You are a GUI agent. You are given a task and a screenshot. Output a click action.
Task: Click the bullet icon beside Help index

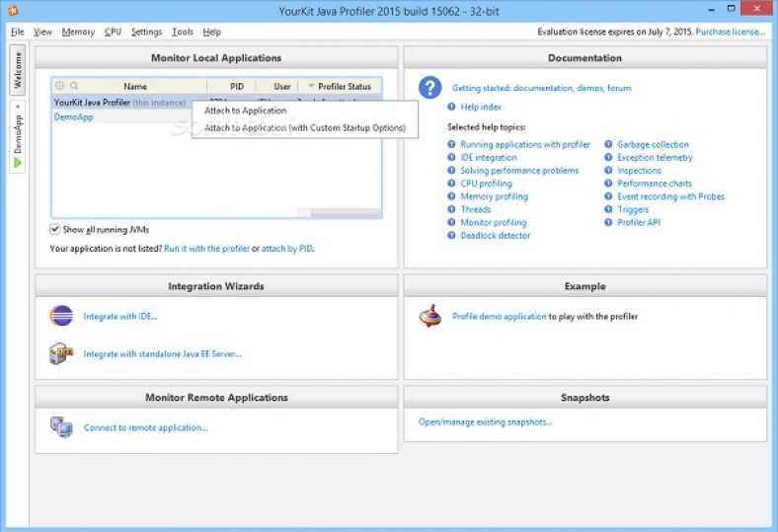click(x=451, y=107)
